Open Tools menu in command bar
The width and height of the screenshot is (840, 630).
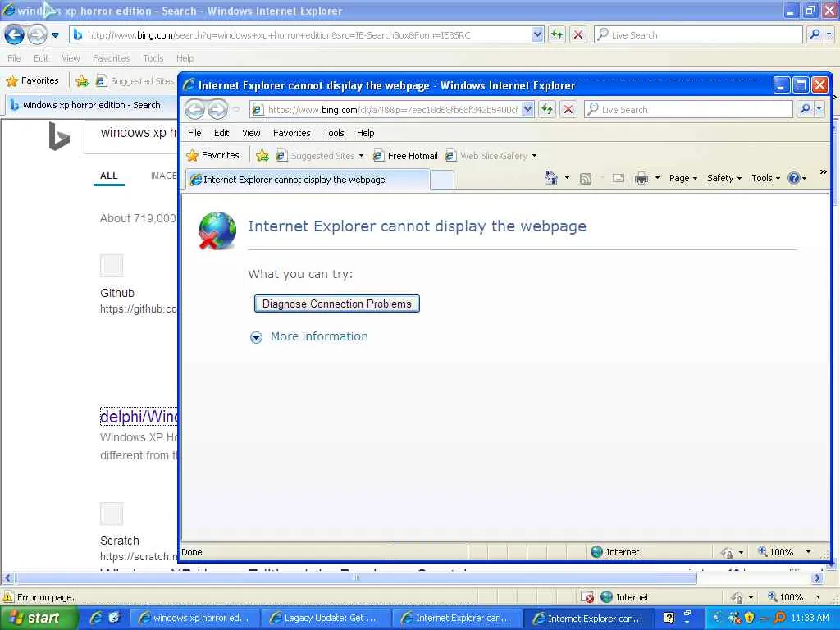click(x=765, y=178)
